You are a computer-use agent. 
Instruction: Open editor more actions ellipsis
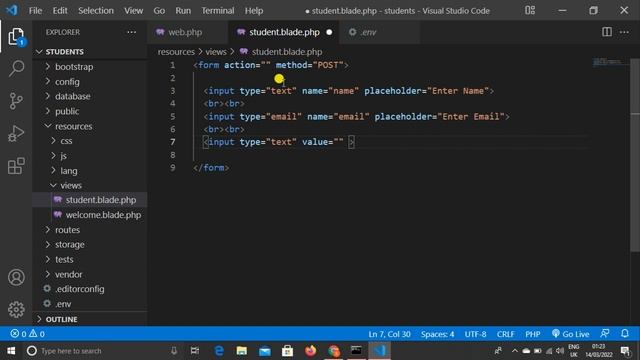[x=624, y=32]
